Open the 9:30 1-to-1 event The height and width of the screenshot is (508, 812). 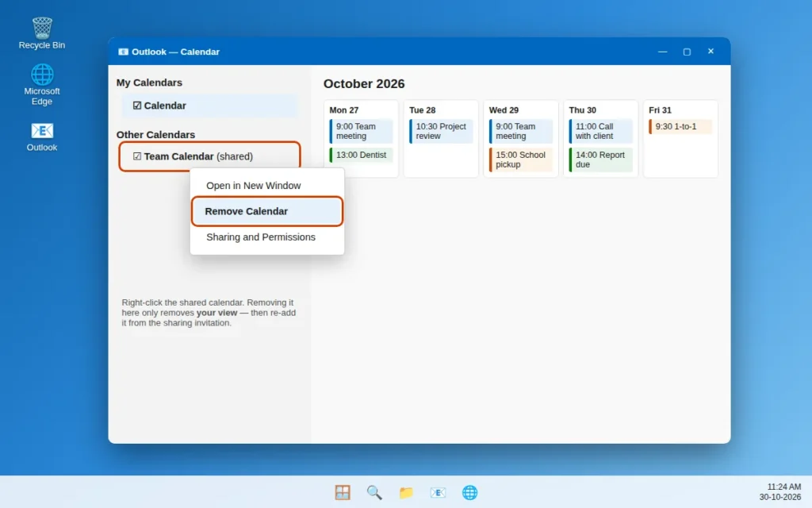point(680,126)
